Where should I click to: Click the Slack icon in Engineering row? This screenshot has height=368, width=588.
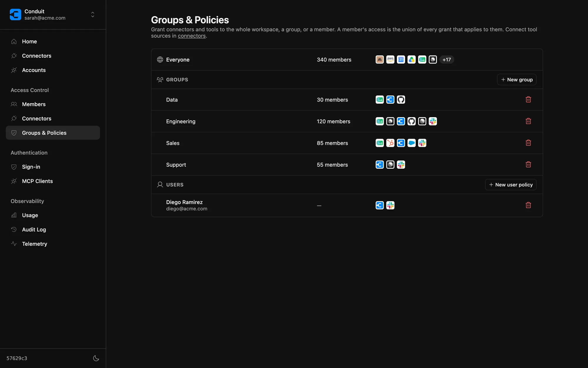[x=432, y=121]
